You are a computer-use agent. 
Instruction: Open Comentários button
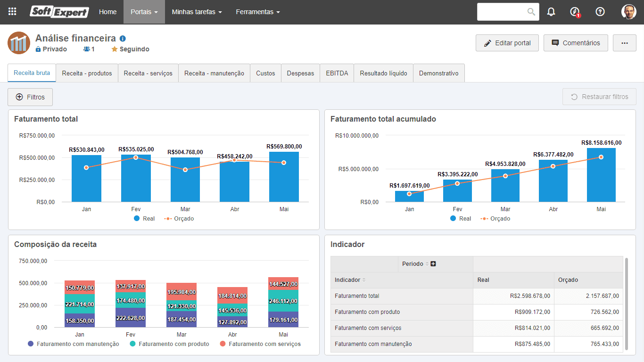(x=576, y=43)
